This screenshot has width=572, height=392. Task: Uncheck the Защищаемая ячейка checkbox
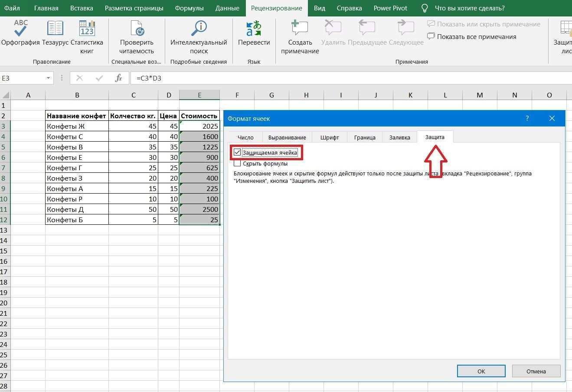click(237, 152)
